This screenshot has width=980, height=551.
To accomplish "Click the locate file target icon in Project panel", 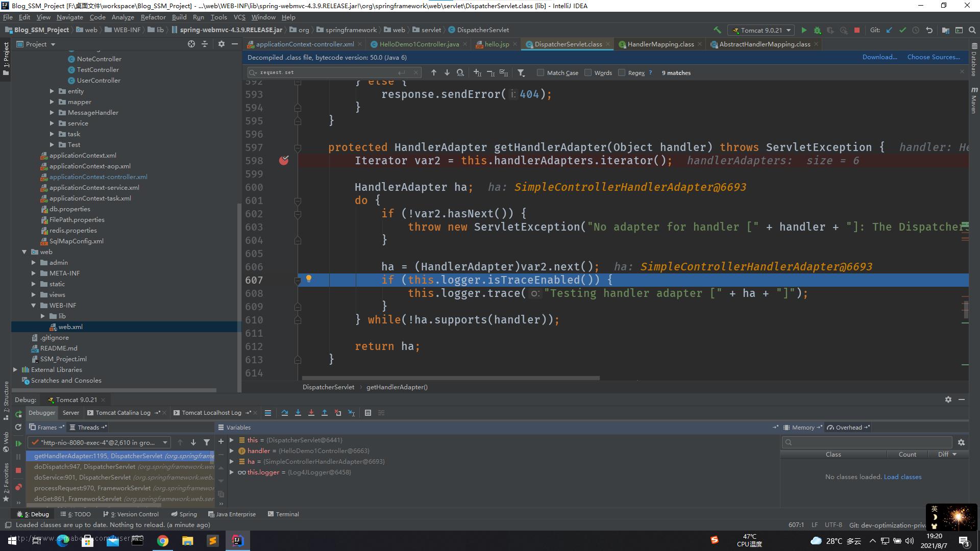I will pyautogui.click(x=191, y=44).
